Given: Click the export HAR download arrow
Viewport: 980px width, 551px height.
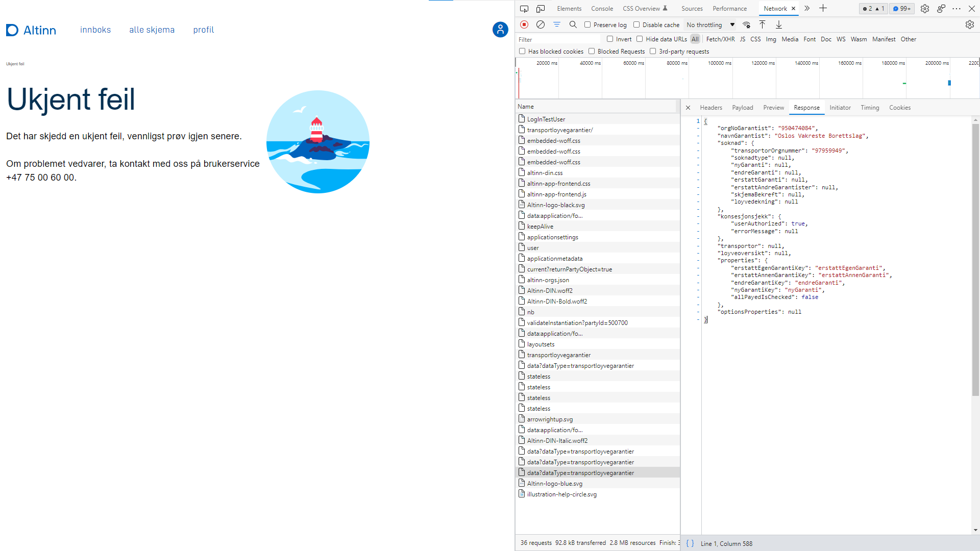Looking at the screenshot, I should pos(779,24).
